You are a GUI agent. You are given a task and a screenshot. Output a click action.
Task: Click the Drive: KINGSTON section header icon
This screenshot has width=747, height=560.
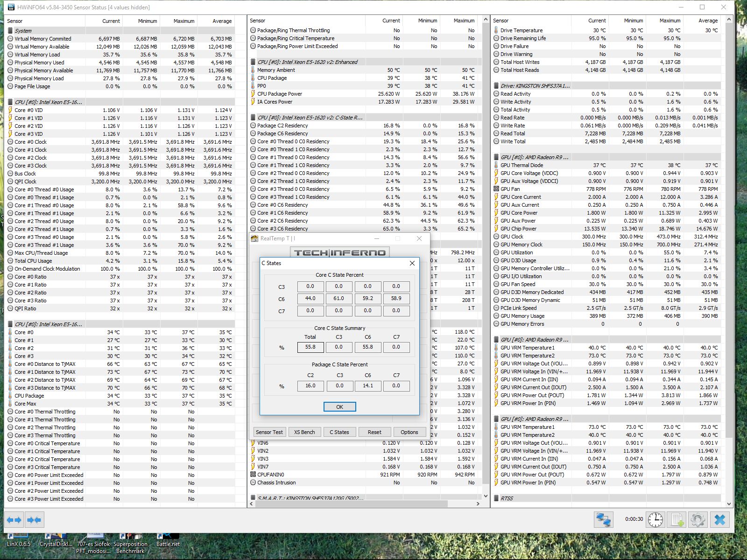(x=496, y=86)
